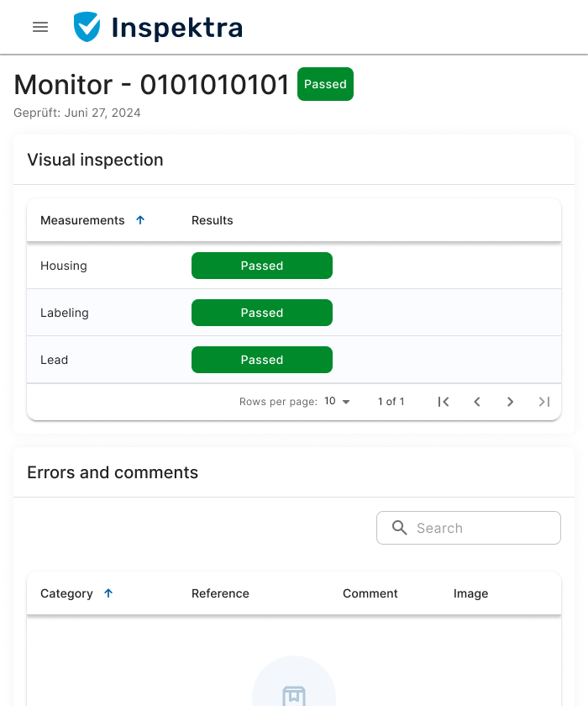
Task: Click the magnifier icon in Search box
Action: [400, 528]
